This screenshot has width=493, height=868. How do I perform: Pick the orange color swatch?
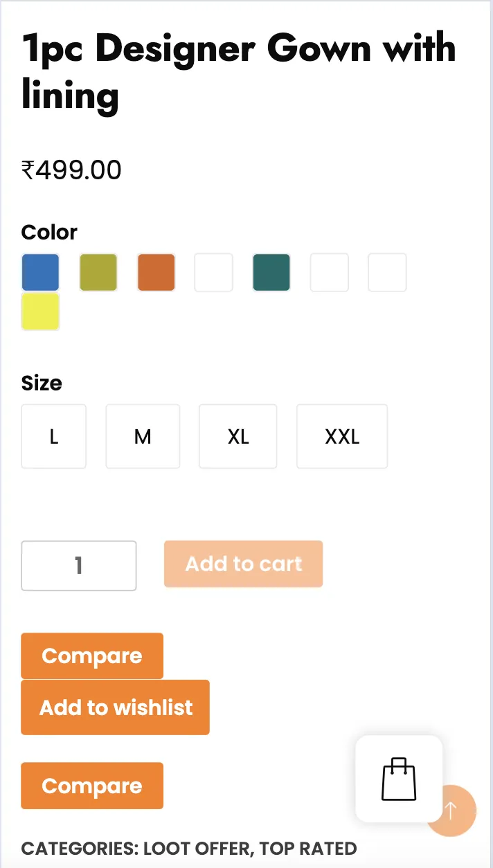(x=156, y=272)
